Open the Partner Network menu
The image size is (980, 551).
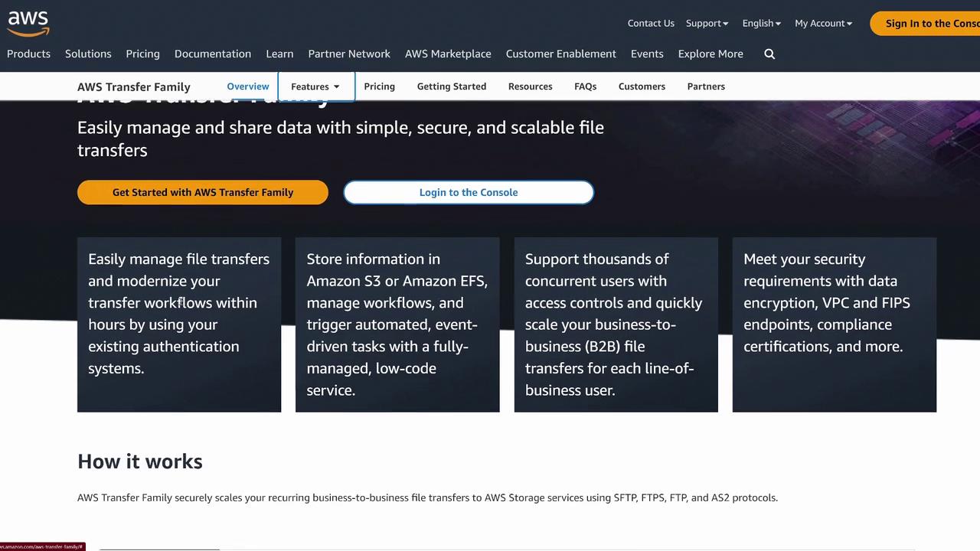(x=349, y=54)
